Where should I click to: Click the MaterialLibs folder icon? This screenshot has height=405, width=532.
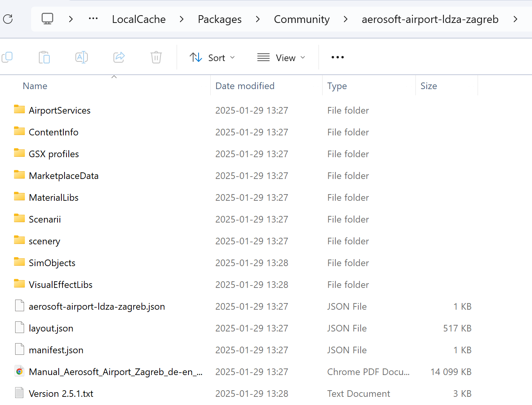click(19, 196)
